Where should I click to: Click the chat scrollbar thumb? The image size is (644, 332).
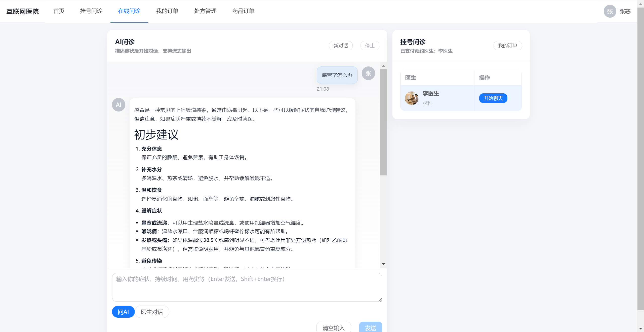coord(383,122)
